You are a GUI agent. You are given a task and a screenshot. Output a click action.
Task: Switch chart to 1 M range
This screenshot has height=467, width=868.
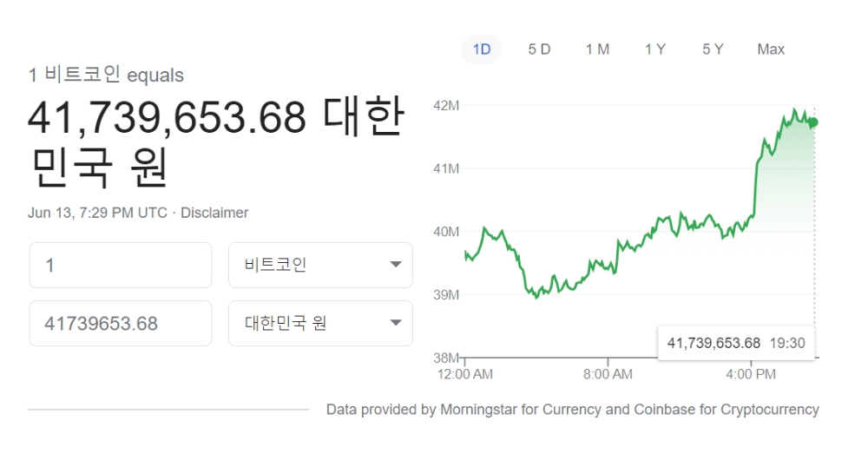point(597,49)
